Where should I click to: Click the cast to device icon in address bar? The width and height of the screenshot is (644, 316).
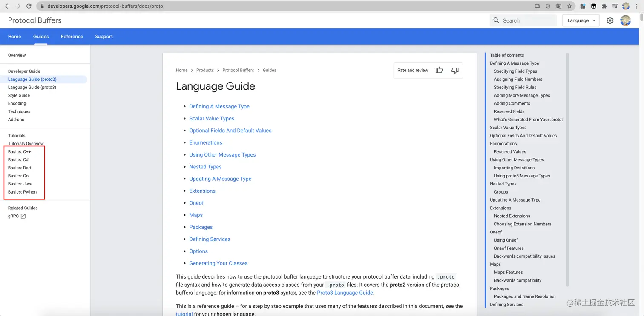(x=538, y=6)
